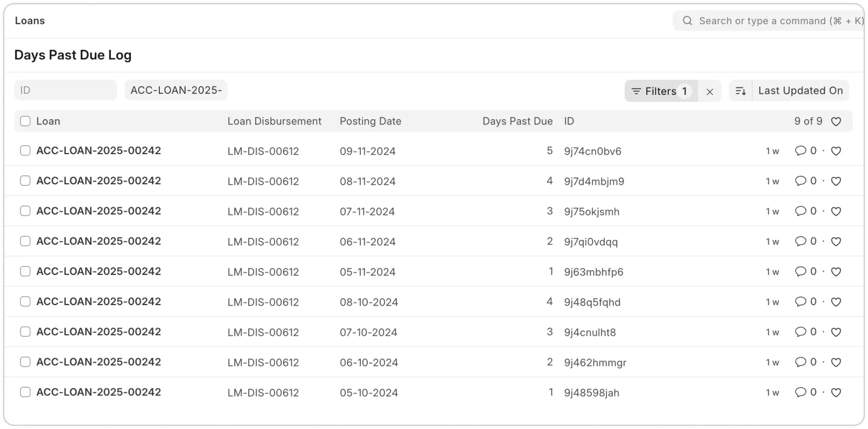Open ACC-LOAN-2025-00242 entry posted 08-11-2024

point(99,181)
